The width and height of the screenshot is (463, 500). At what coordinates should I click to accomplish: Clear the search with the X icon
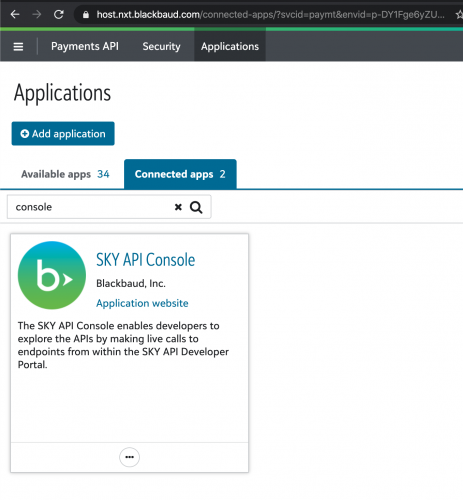coord(178,207)
